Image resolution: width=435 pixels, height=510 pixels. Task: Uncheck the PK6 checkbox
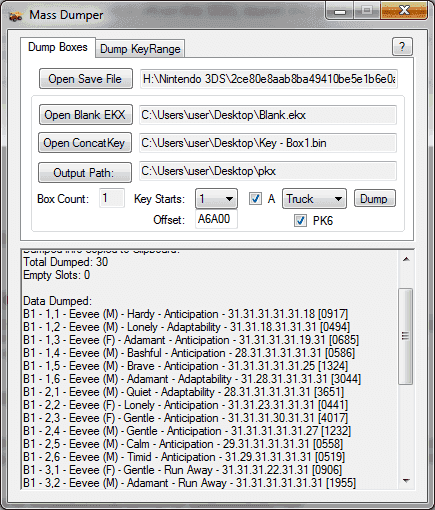pos(300,221)
